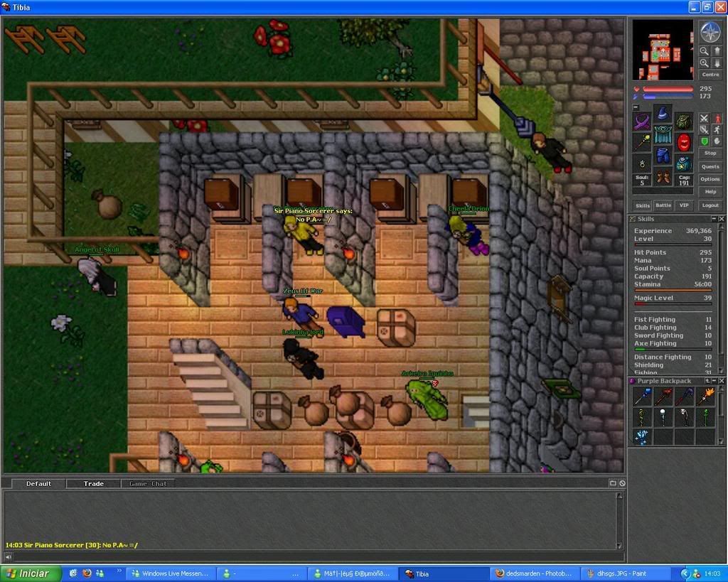Enable offensive fight mode crossed swords
The width and height of the screenshot is (728, 582).
pos(704,119)
